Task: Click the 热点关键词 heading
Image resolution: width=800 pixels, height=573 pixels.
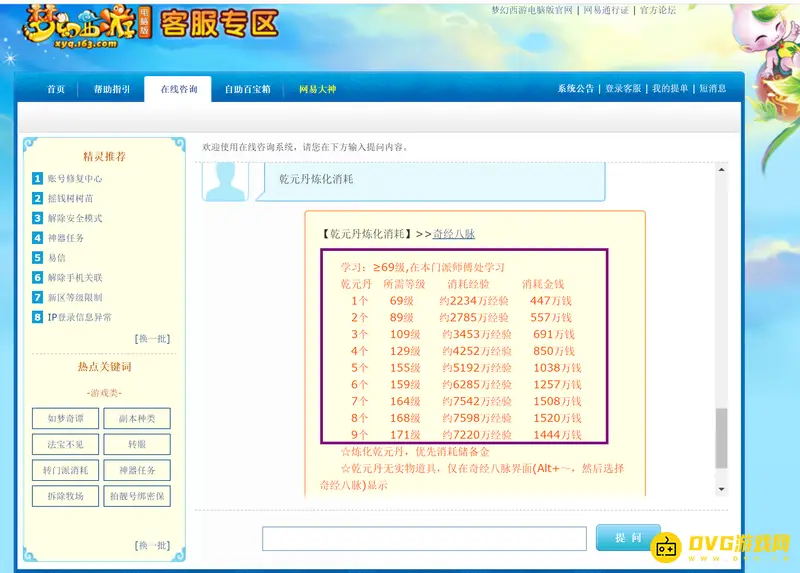Action: pyautogui.click(x=105, y=367)
